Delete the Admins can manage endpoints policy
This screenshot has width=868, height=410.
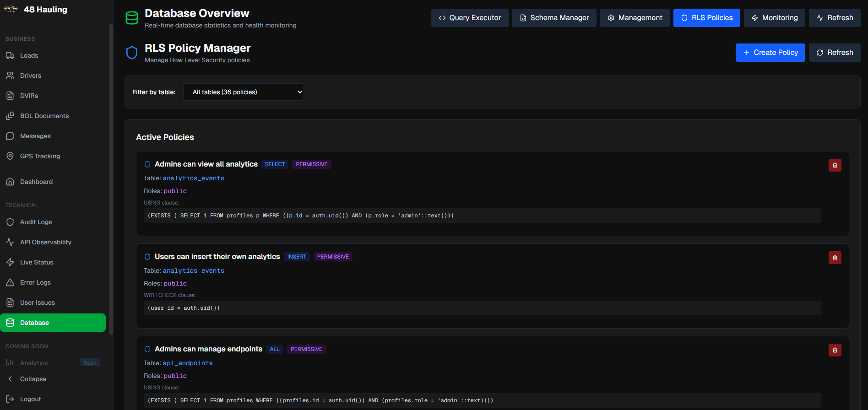(x=835, y=350)
